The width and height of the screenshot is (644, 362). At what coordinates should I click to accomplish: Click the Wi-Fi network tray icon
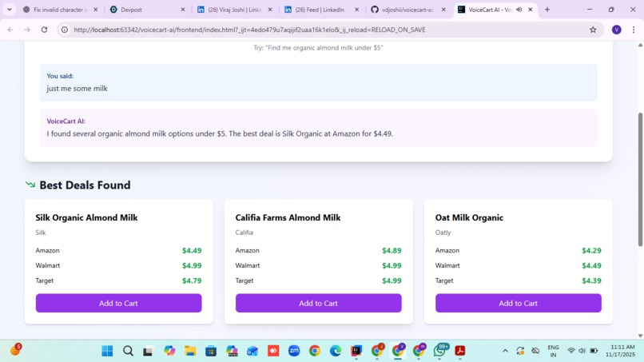click(x=571, y=351)
